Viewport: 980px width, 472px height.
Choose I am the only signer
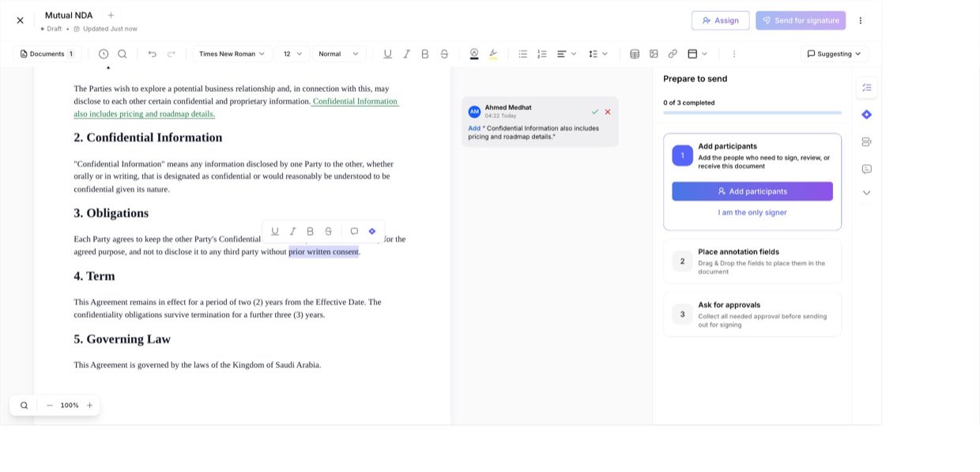(752, 213)
